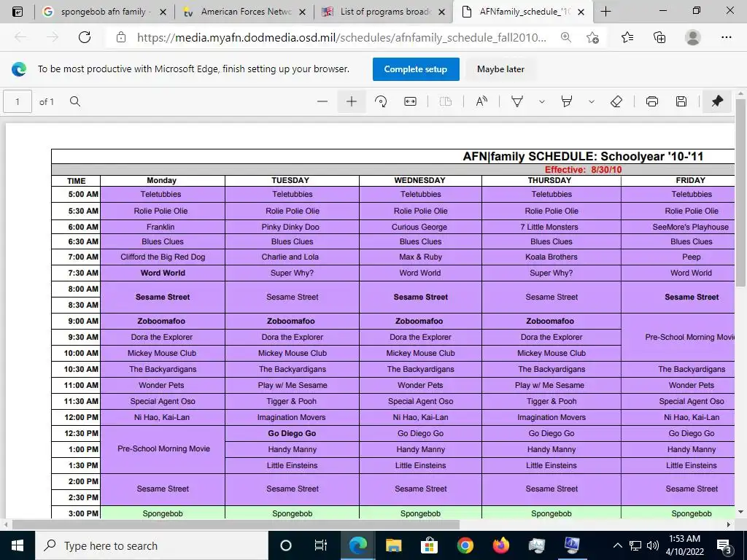Close the spongebob afn family tab
The width and height of the screenshot is (747, 560).
point(163,12)
